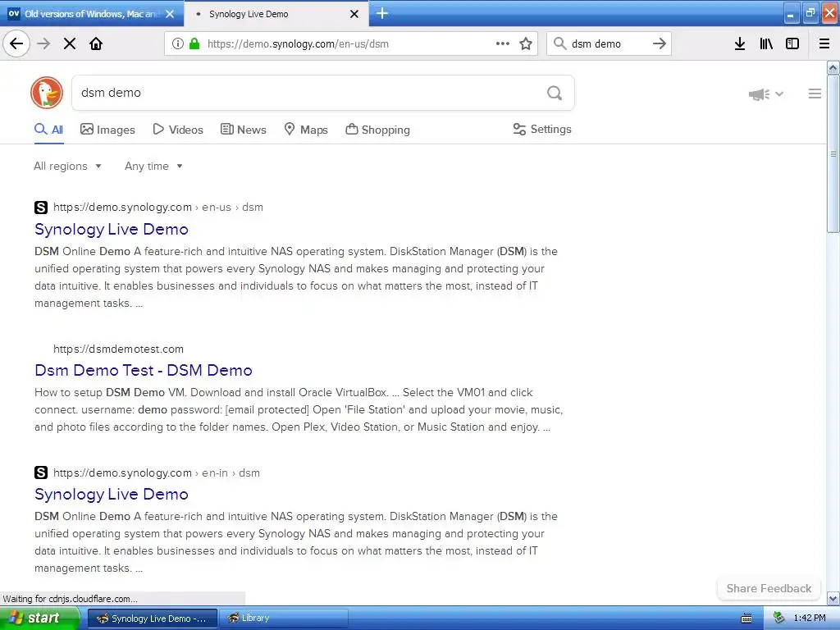Open first Synology Live Demo result link

[112, 230]
